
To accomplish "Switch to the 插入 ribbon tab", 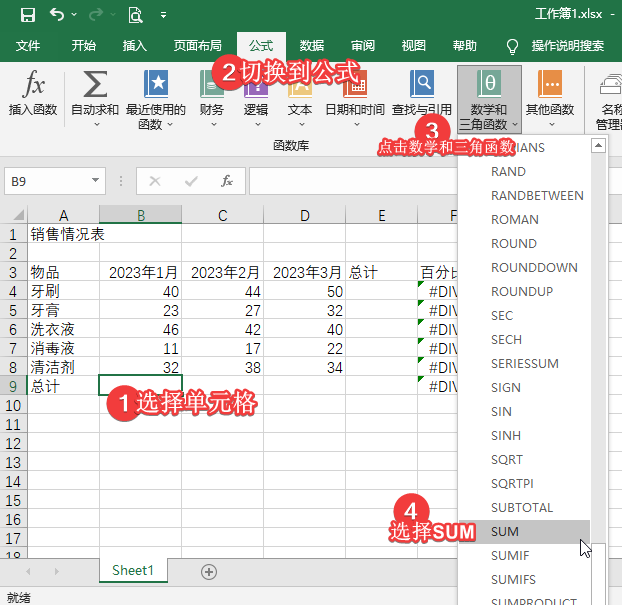I will pyautogui.click(x=135, y=46).
